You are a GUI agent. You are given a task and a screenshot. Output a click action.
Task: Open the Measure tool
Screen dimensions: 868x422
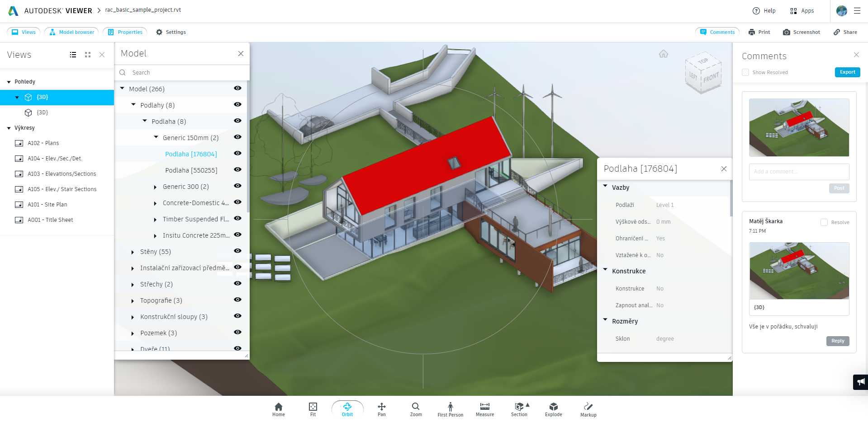click(x=485, y=409)
